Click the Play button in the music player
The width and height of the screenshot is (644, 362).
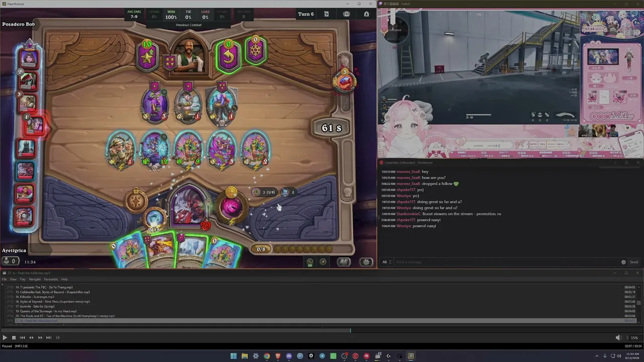[x=5, y=338]
